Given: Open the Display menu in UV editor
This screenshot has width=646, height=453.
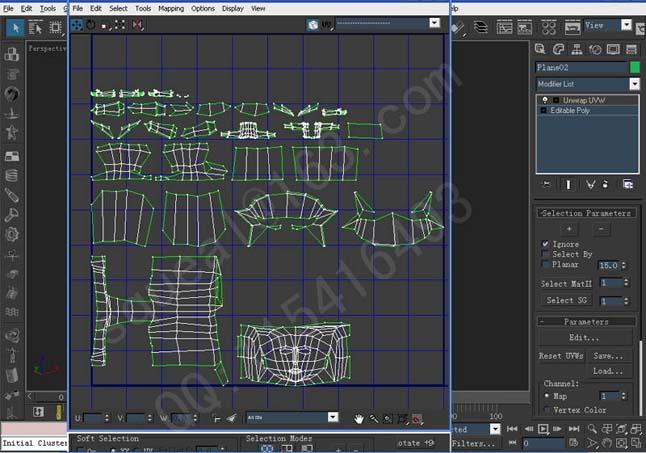Looking at the screenshot, I should (x=232, y=8).
